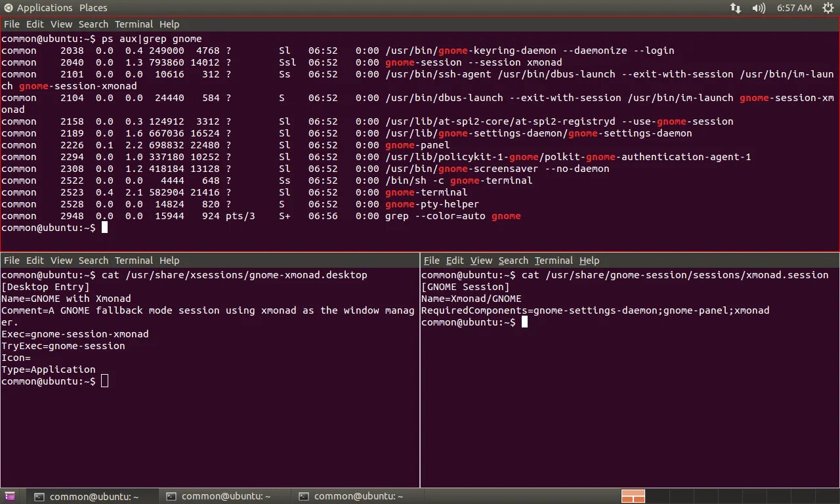Click the gnome-keyring-daemon process row
This screenshot has width=840, height=504.
tap(338, 51)
